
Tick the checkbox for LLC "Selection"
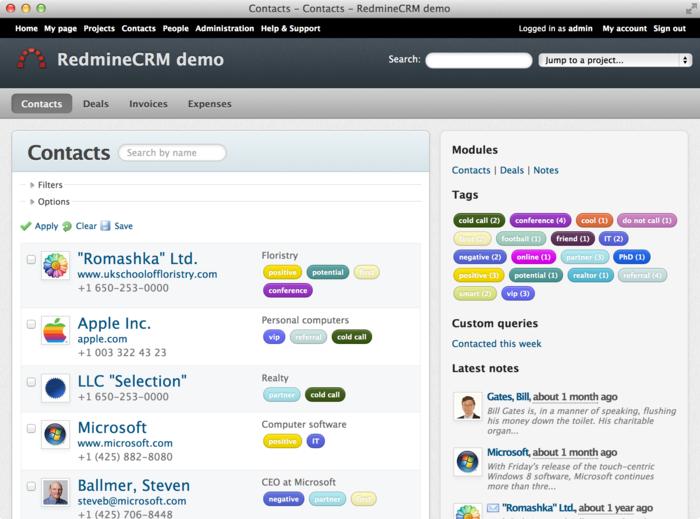[31, 382]
